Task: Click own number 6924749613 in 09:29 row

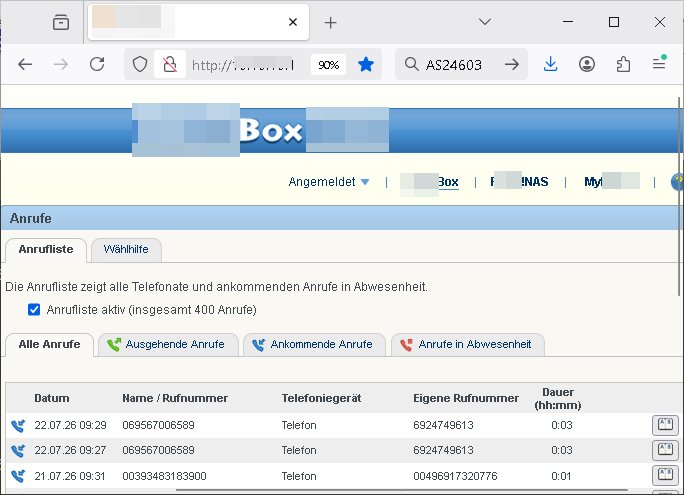Action: (443, 425)
